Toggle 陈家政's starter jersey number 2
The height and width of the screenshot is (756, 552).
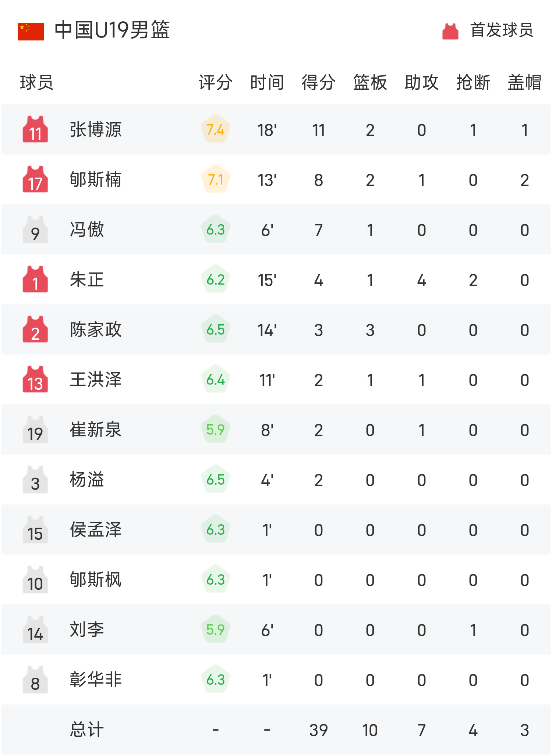[x=35, y=330]
